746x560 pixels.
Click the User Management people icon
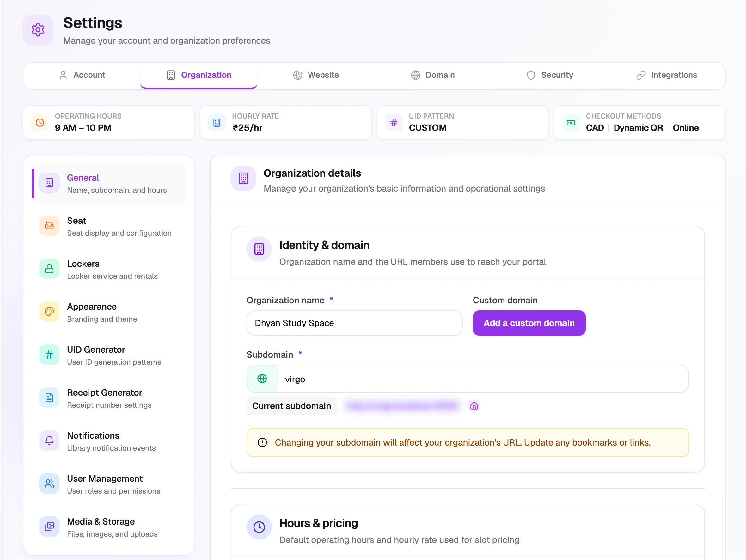49,484
